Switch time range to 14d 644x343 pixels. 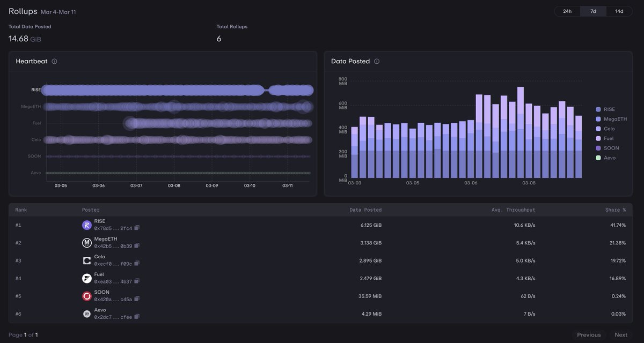click(619, 11)
